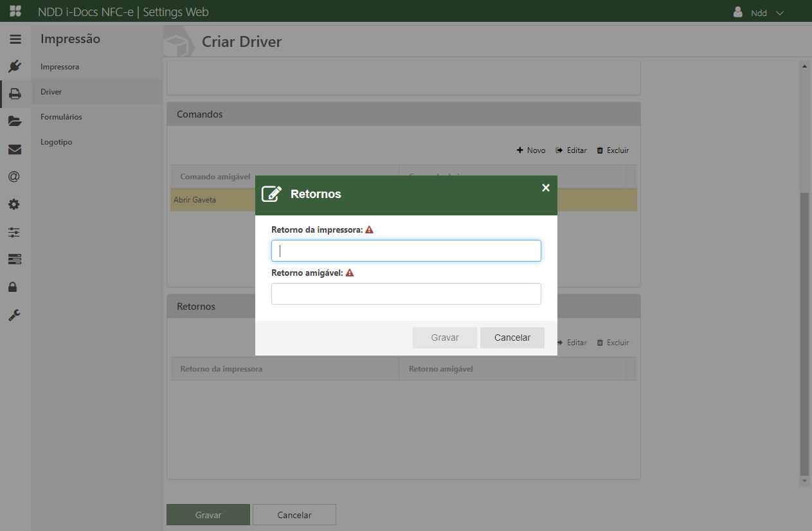Open the Logotipo menu item

pyautogui.click(x=57, y=142)
